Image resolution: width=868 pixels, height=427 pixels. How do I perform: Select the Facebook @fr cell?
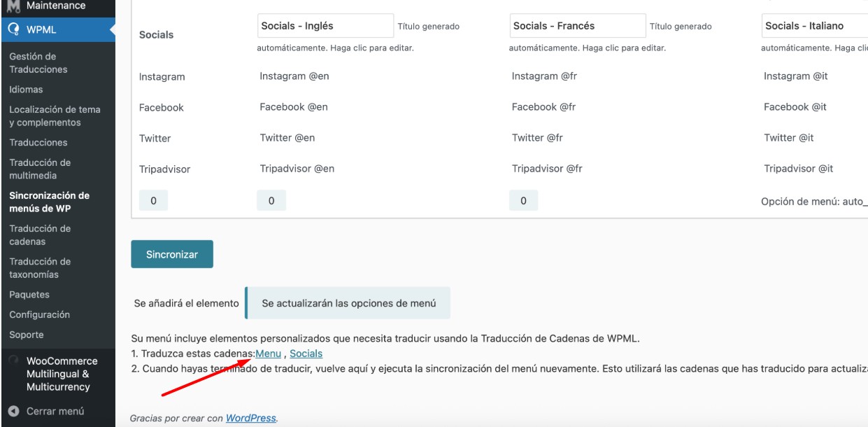pyautogui.click(x=543, y=107)
